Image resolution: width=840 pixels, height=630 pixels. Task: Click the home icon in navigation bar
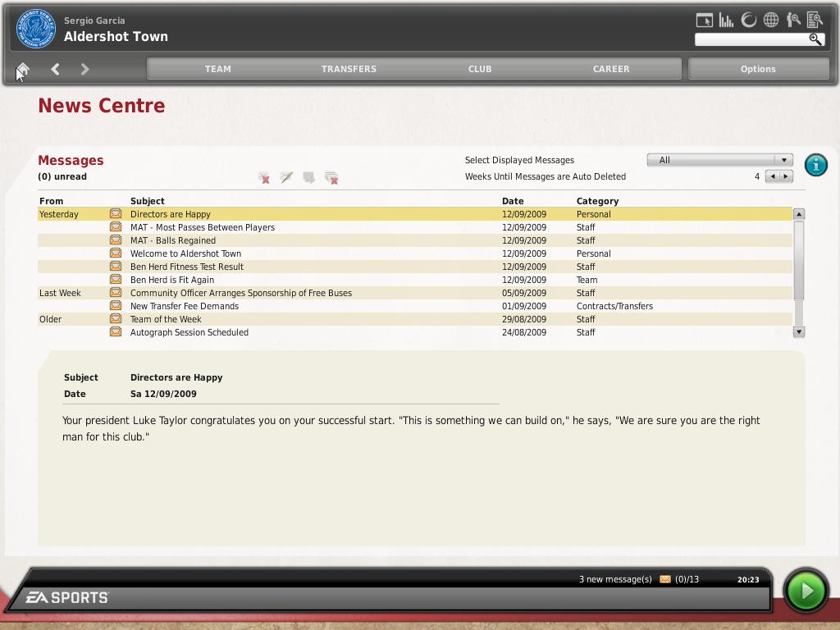(x=23, y=70)
